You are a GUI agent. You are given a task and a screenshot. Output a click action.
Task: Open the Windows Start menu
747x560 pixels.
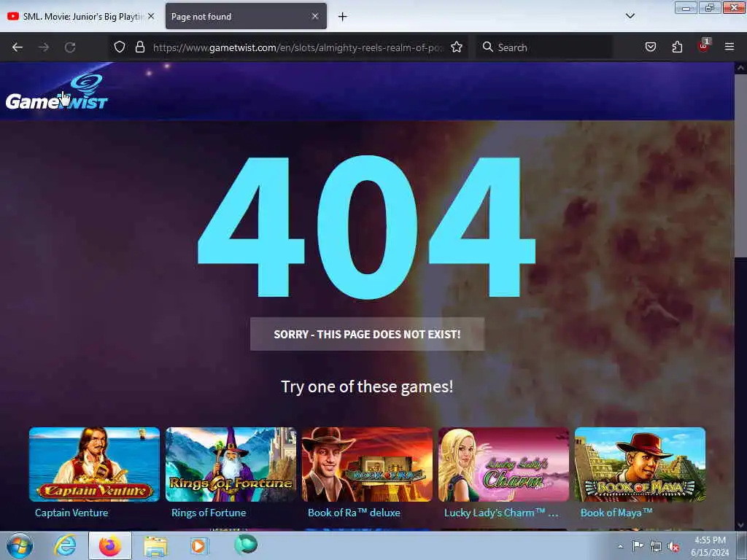[x=19, y=545]
